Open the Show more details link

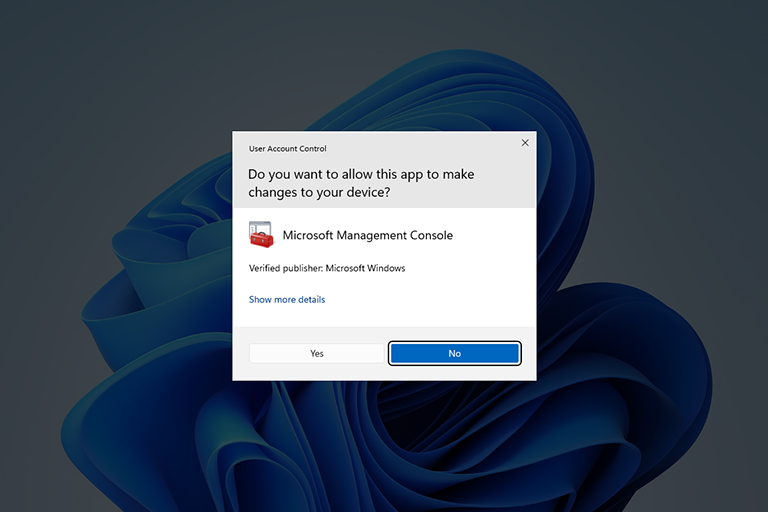coord(287,299)
